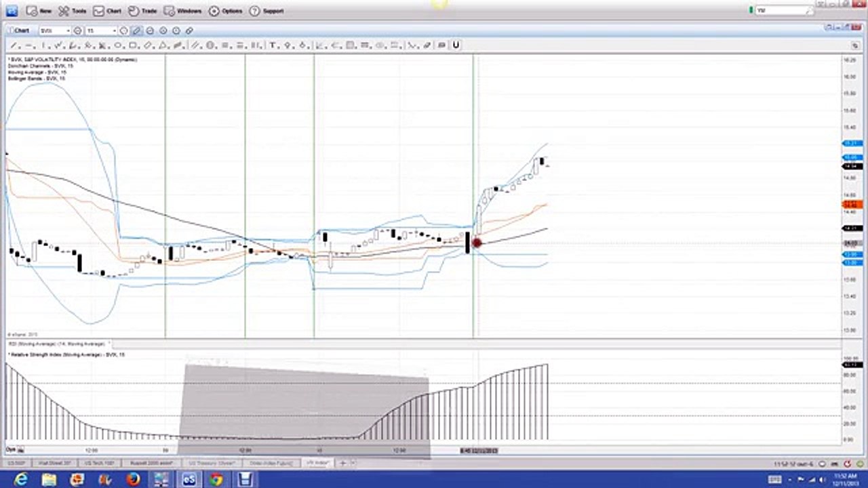
Task: Select the text annotation T tool
Action: (x=272, y=45)
